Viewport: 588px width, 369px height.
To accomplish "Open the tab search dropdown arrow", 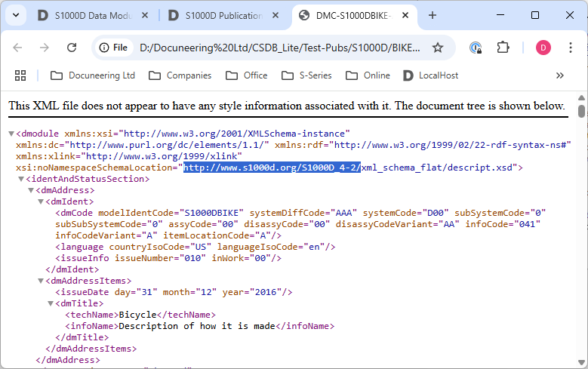I will coord(16,15).
